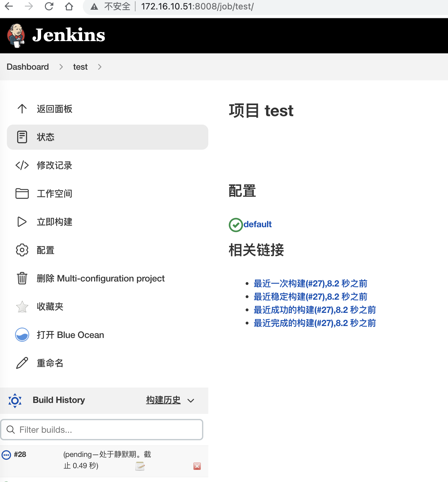Expand the 构建历史 dropdown chevron
Screen dimensions: 448x482
(x=191, y=400)
